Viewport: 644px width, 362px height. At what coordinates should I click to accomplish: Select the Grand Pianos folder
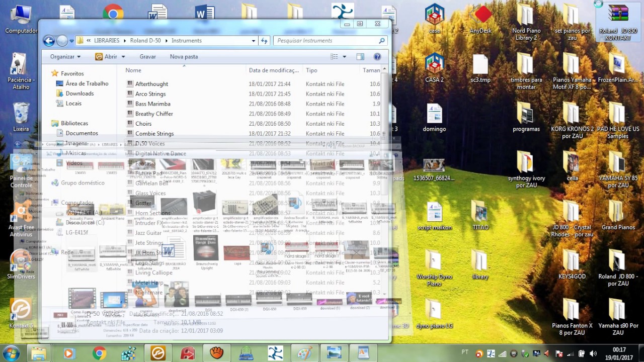[x=618, y=216]
